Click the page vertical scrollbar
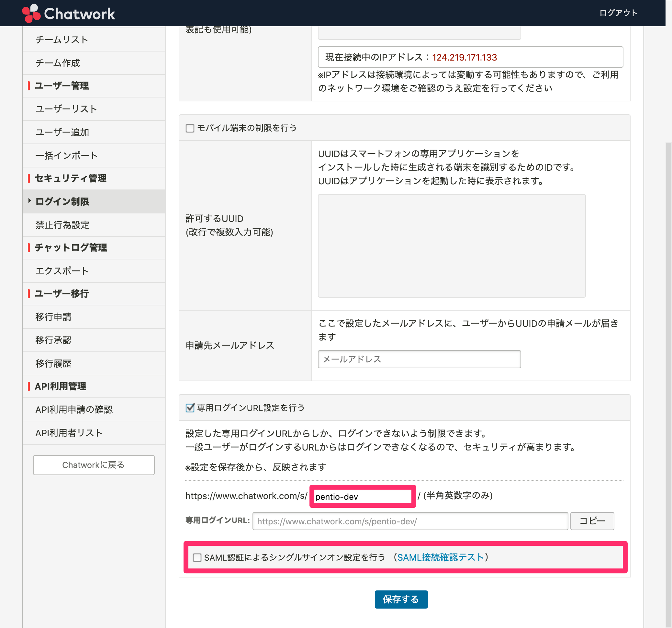 (x=668, y=385)
